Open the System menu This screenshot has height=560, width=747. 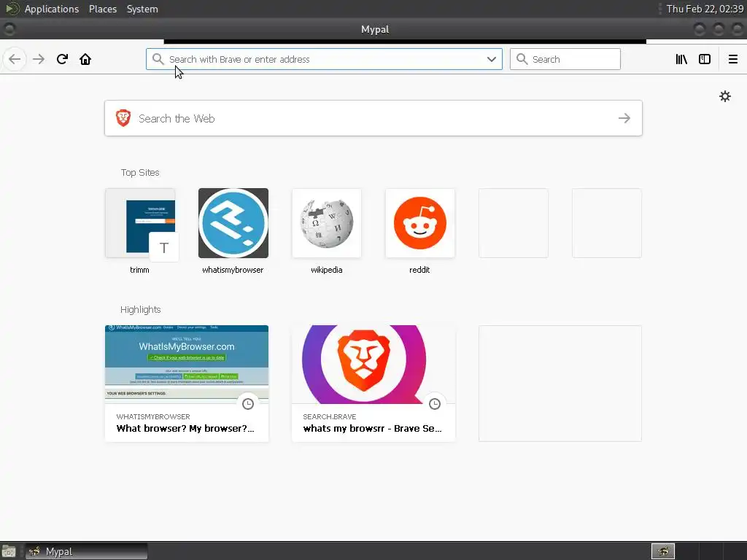pyautogui.click(x=142, y=9)
